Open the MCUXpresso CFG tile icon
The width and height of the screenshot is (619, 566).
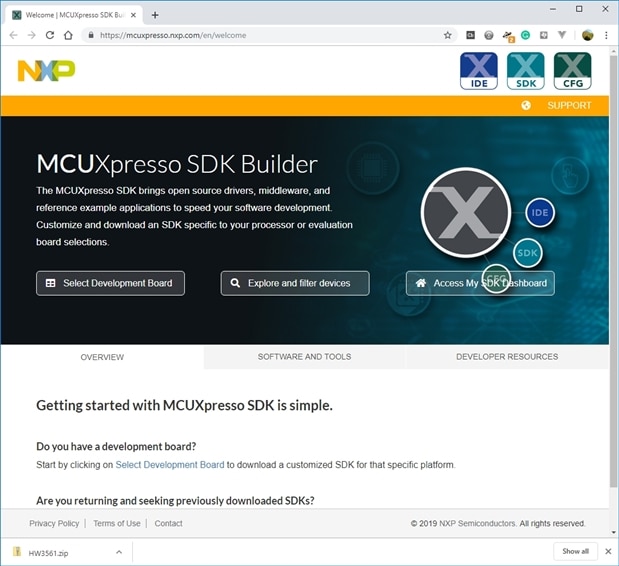(572, 71)
